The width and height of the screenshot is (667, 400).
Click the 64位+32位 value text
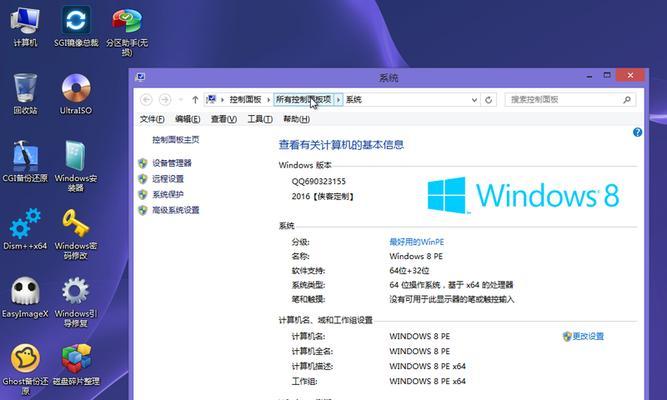pyautogui.click(x=409, y=271)
